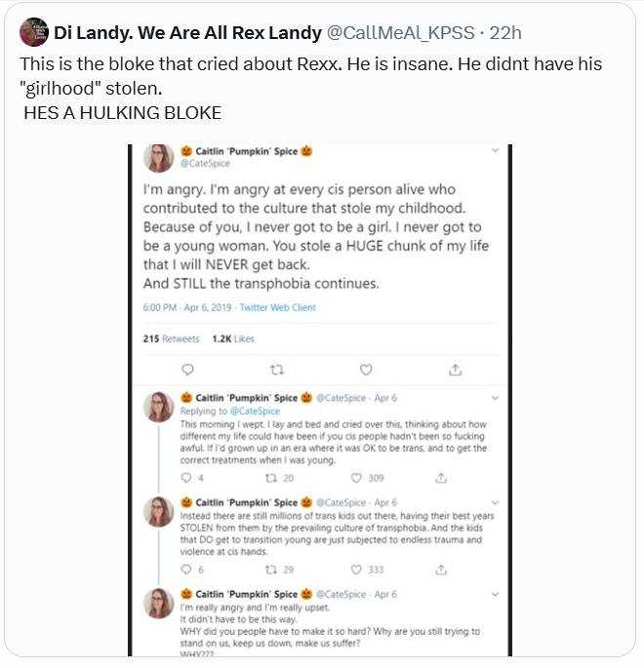The image size is (644, 668).
Task: Open chevron on second Apr 6 reply
Action: point(496,501)
